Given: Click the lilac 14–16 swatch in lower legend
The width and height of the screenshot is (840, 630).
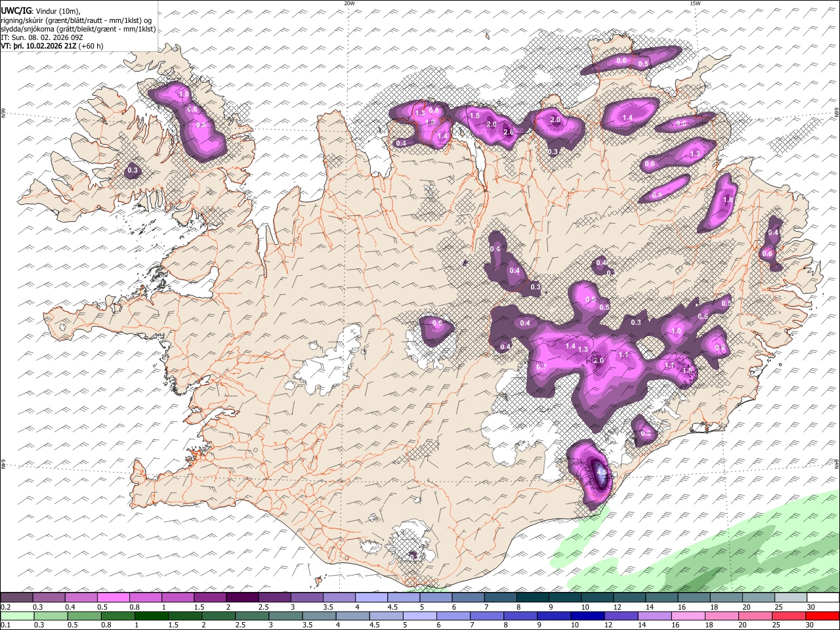Looking at the screenshot, I should tap(654, 616).
